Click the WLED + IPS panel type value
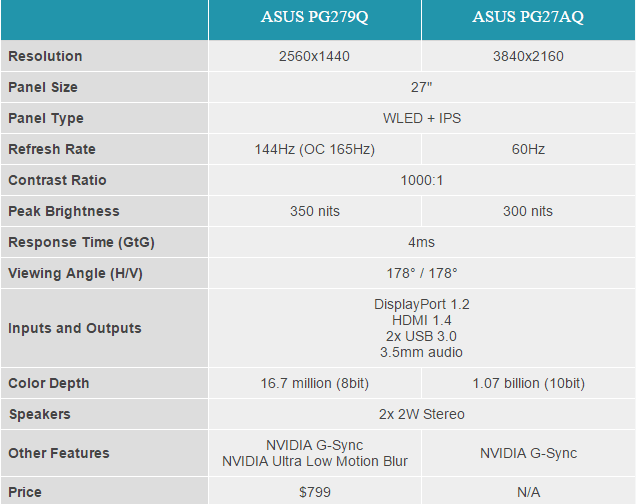The height and width of the screenshot is (504, 636). coord(422,118)
